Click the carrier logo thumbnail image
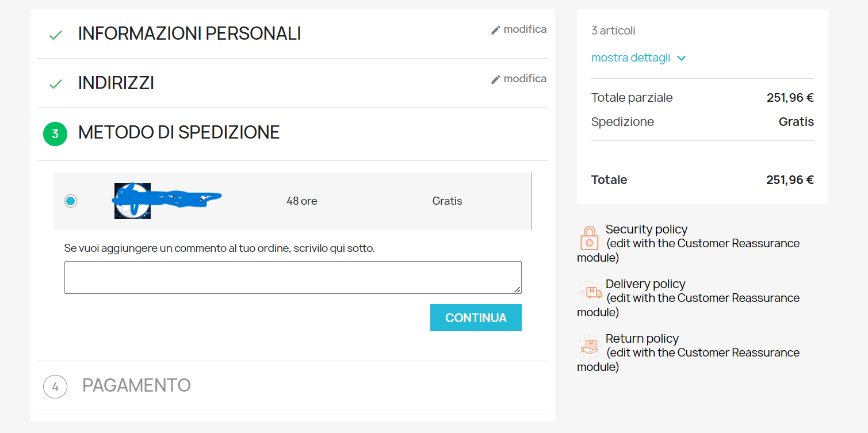 133,201
